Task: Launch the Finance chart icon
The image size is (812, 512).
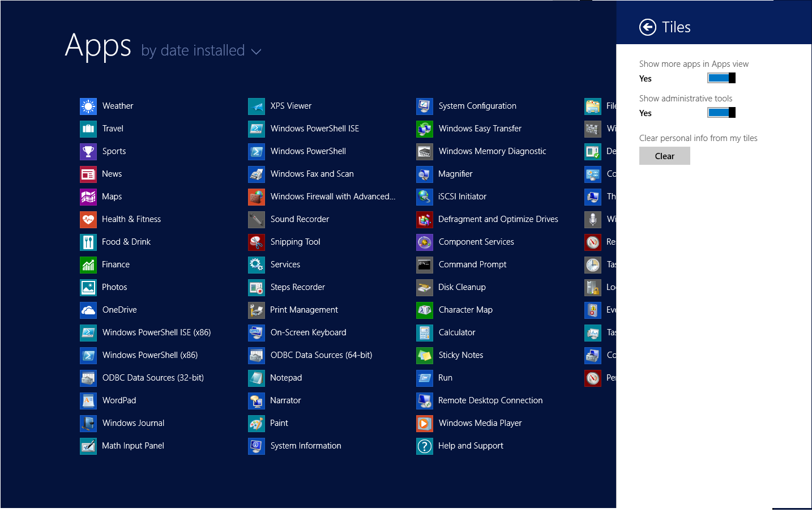Action: point(88,264)
